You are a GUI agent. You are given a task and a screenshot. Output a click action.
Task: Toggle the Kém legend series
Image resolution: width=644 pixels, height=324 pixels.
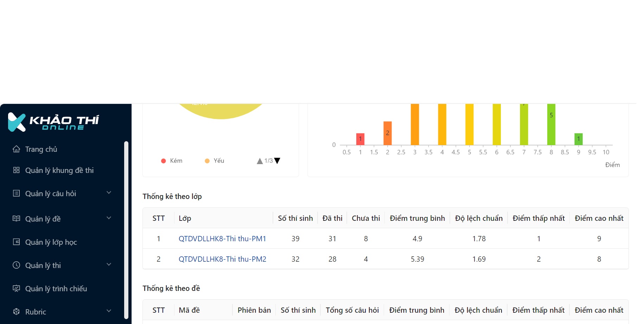click(172, 161)
